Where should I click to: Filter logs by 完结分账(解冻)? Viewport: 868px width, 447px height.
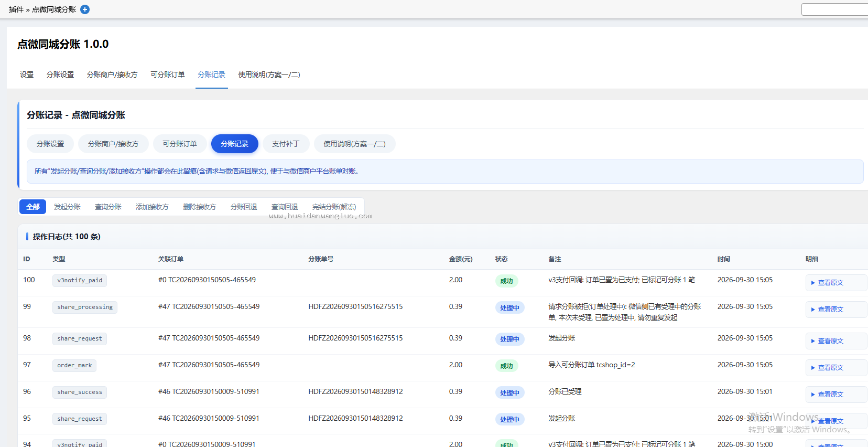coord(334,207)
